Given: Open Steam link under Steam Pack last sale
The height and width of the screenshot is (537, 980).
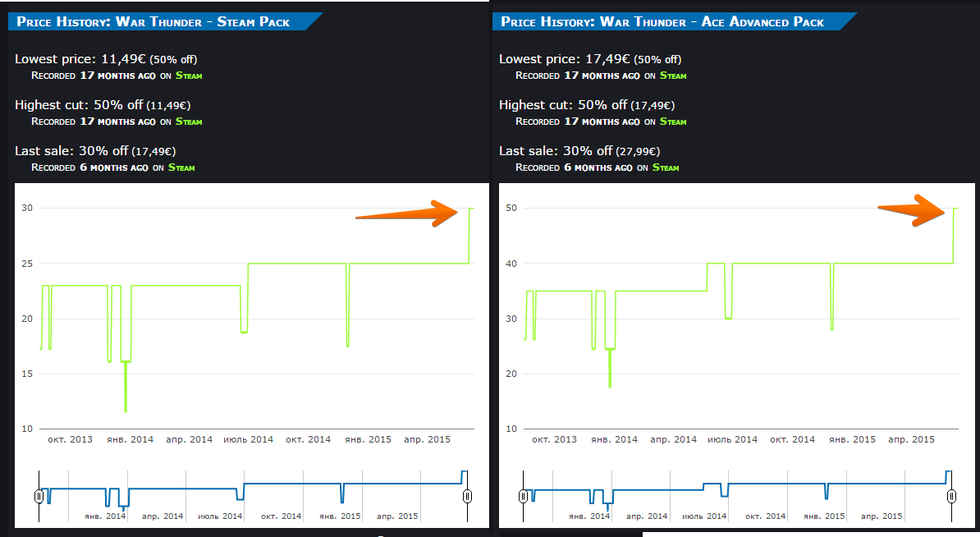Looking at the screenshot, I should click(181, 168).
